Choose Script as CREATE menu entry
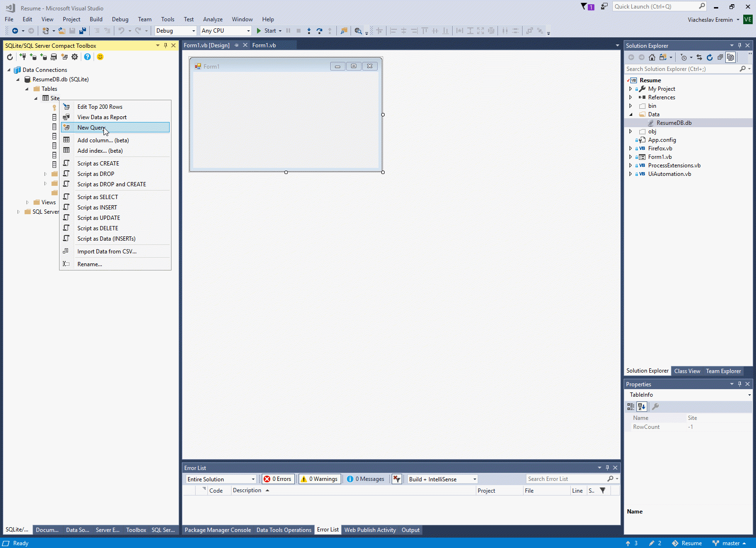The height and width of the screenshot is (548, 756). pyautogui.click(x=115, y=164)
